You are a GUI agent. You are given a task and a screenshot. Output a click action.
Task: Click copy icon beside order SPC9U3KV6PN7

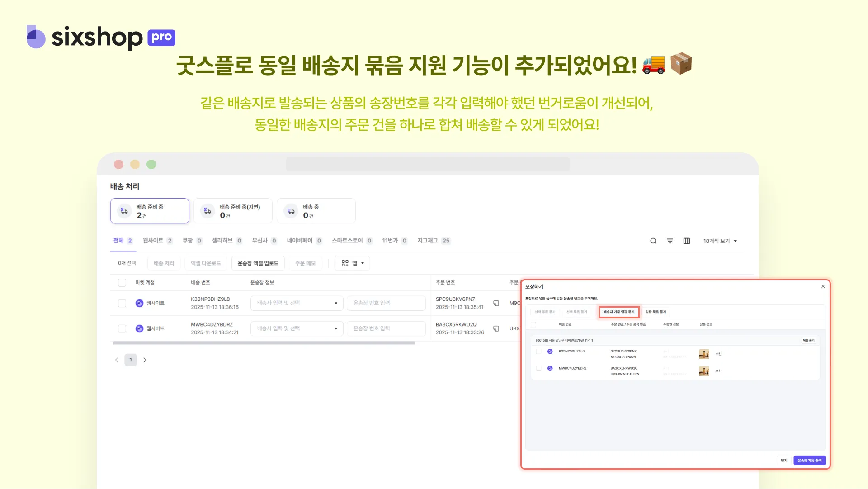(x=496, y=303)
